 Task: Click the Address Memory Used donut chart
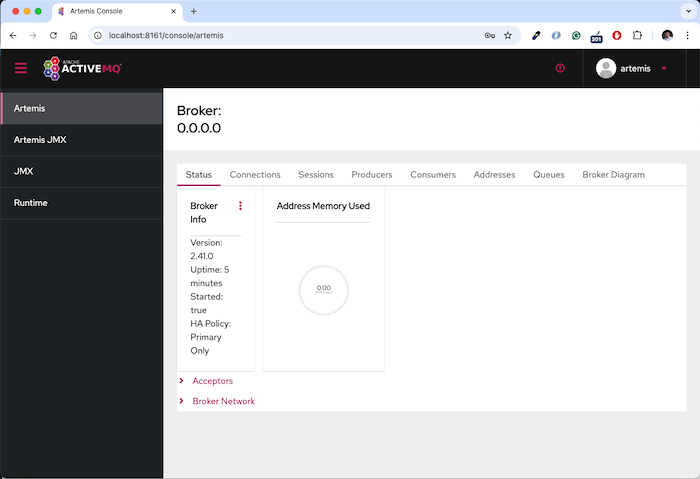[324, 290]
